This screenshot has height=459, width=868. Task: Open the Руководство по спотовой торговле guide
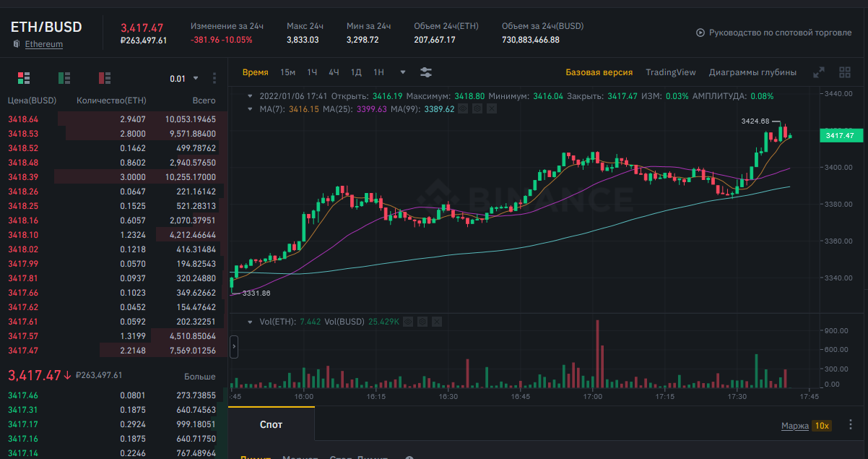tap(774, 33)
